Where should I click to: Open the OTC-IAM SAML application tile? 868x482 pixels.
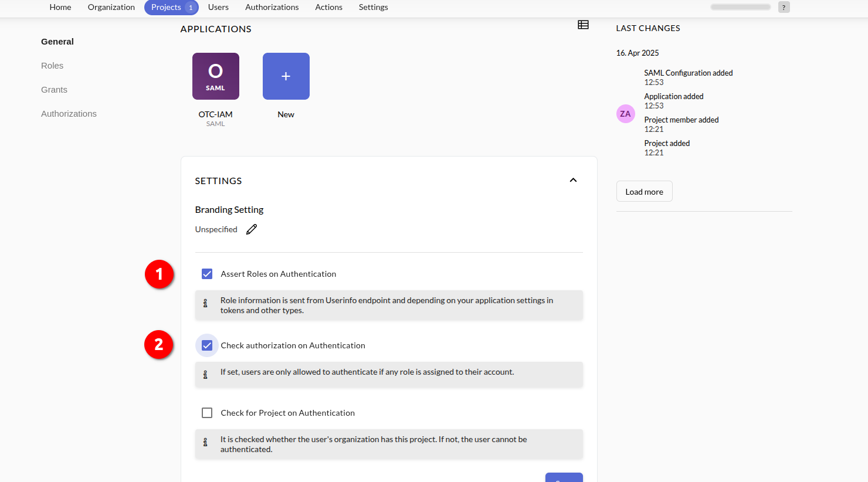tap(215, 76)
